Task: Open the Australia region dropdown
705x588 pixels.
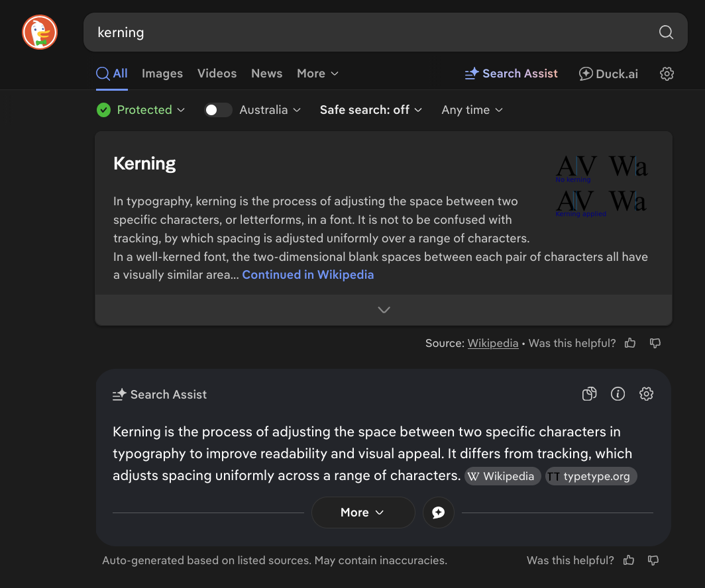Action: [270, 110]
